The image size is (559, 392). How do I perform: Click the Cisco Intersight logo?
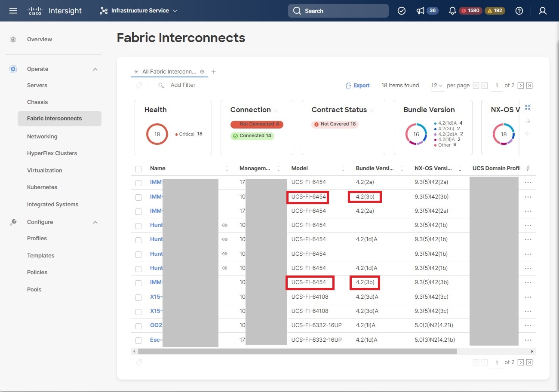[55, 11]
